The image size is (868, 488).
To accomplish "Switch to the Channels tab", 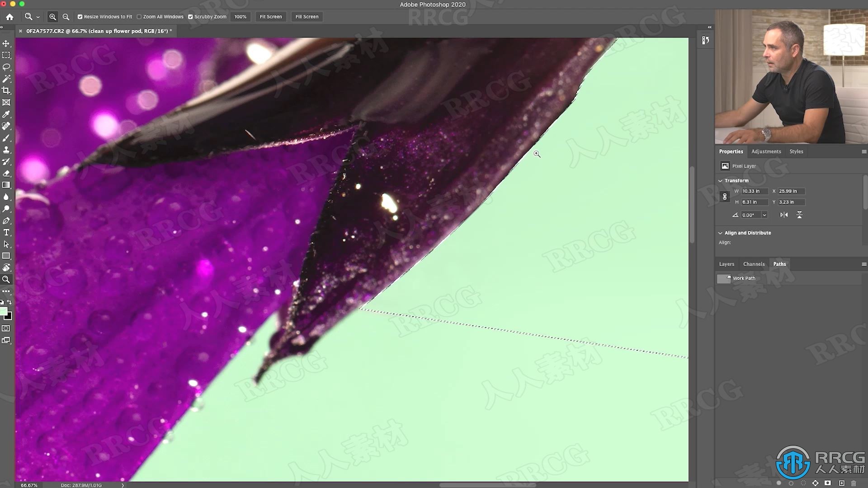I will click(x=754, y=263).
